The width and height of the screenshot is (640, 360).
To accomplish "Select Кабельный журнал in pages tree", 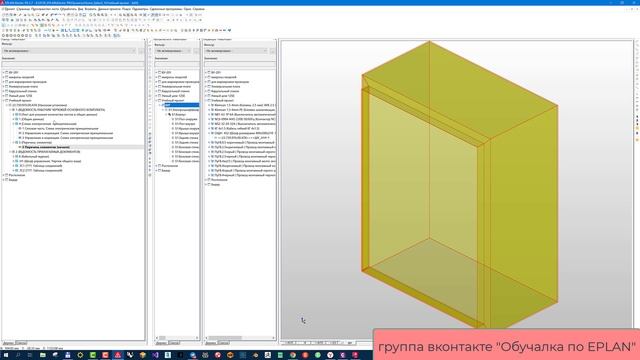I will coord(34,157).
